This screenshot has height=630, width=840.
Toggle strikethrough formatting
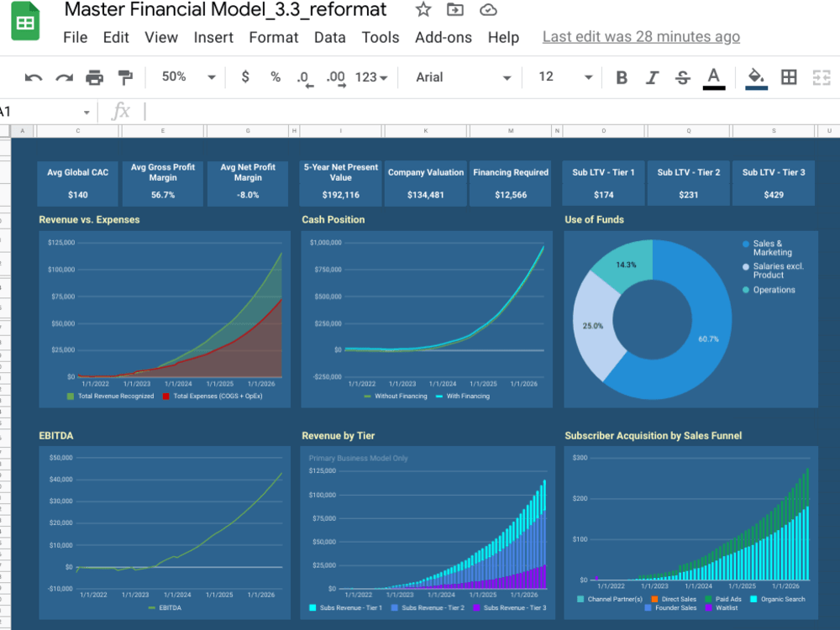coord(682,77)
